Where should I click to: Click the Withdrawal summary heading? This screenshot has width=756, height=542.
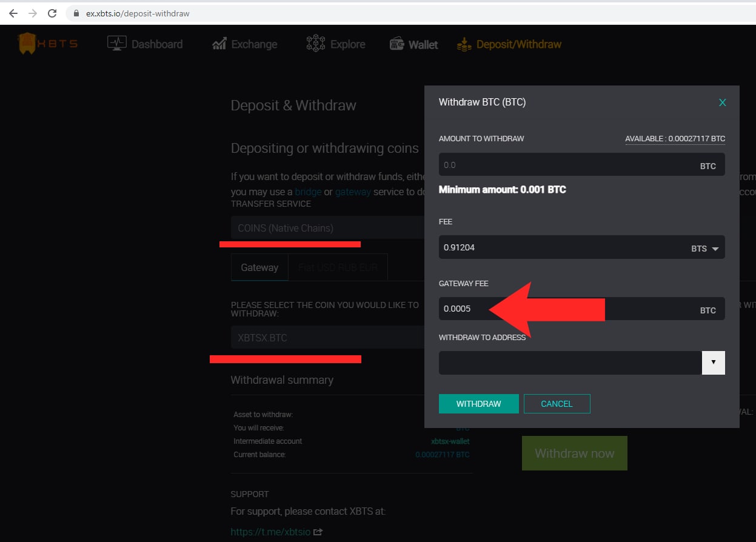[282, 380]
